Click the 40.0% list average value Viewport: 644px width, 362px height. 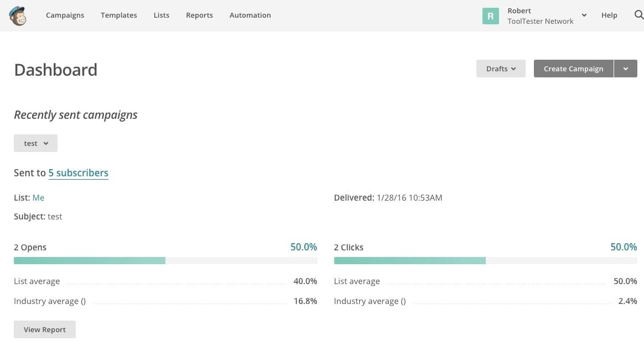pos(305,281)
